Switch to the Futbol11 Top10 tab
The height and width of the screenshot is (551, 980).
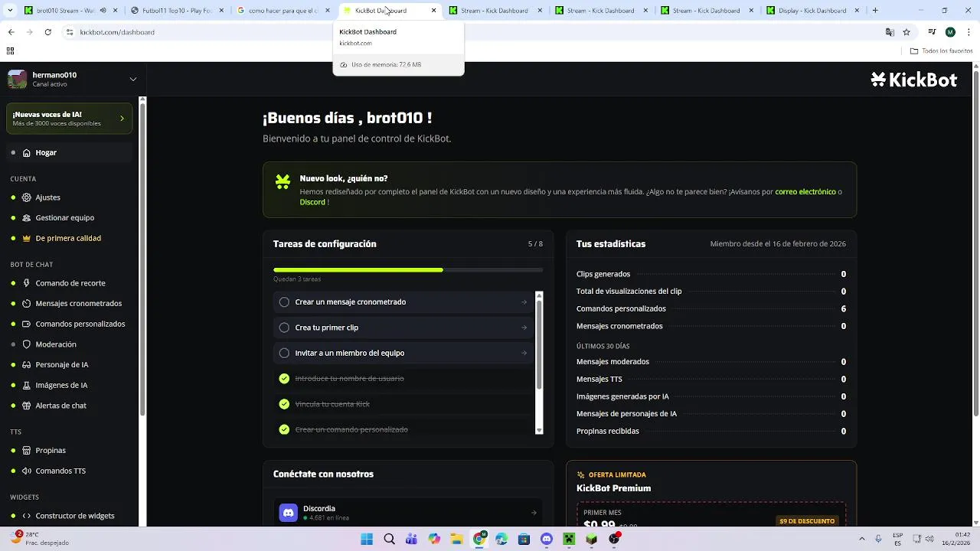(x=177, y=11)
